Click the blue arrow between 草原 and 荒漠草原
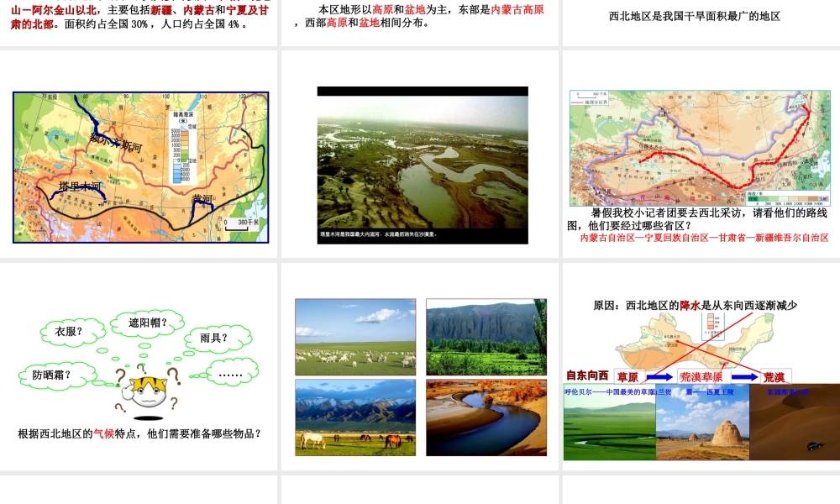 click(660, 377)
